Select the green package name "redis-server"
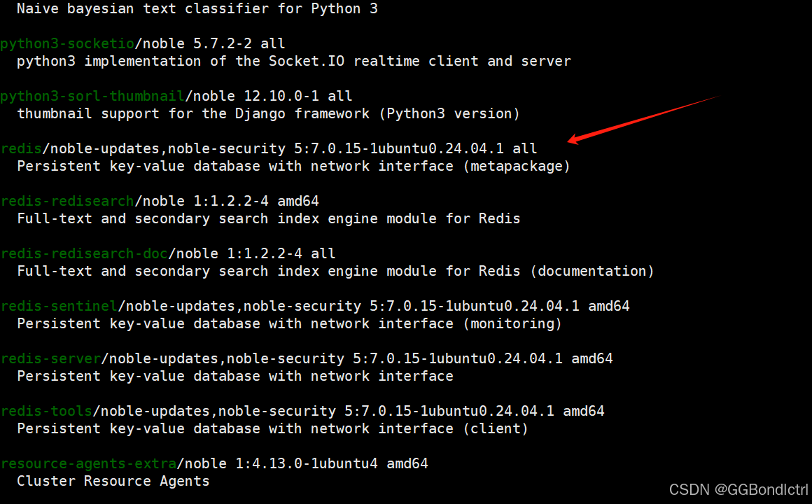 point(50,358)
